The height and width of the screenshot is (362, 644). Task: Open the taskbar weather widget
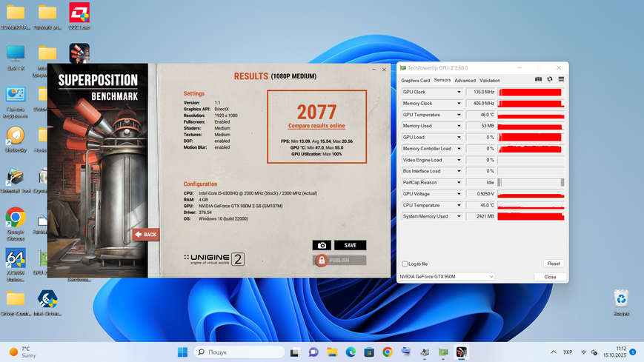tap(22, 352)
